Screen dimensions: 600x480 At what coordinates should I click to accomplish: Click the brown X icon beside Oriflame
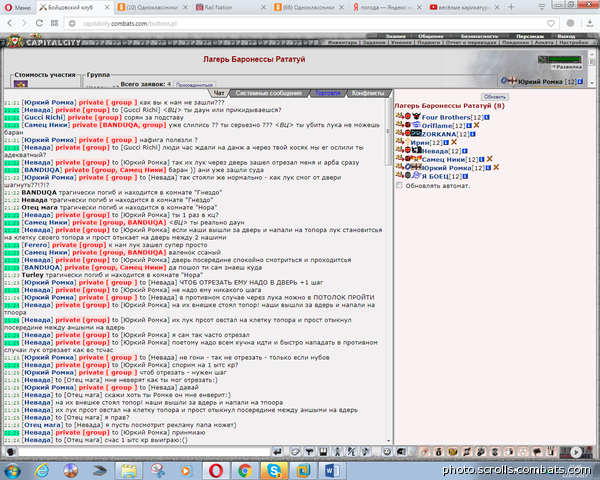pyautogui.click(x=476, y=125)
